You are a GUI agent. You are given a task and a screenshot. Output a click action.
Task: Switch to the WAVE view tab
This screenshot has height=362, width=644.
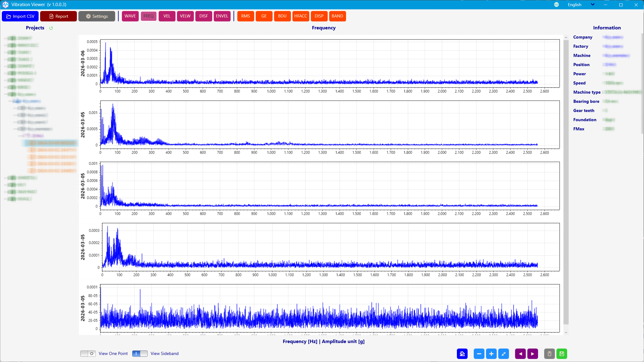(130, 16)
